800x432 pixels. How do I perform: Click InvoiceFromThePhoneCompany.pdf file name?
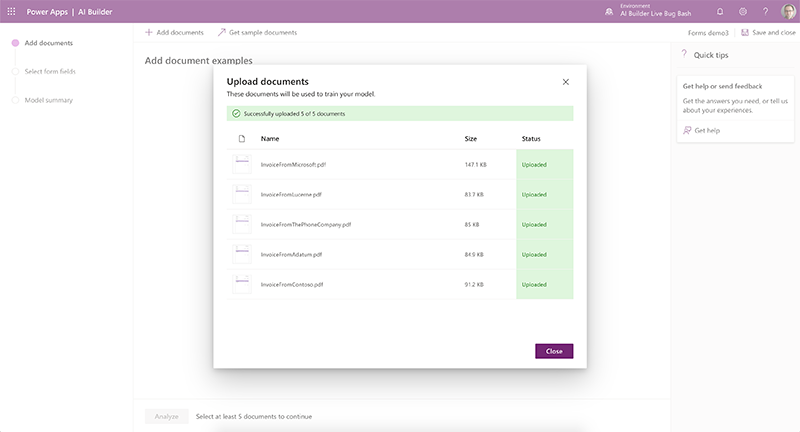tap(306, 224)
